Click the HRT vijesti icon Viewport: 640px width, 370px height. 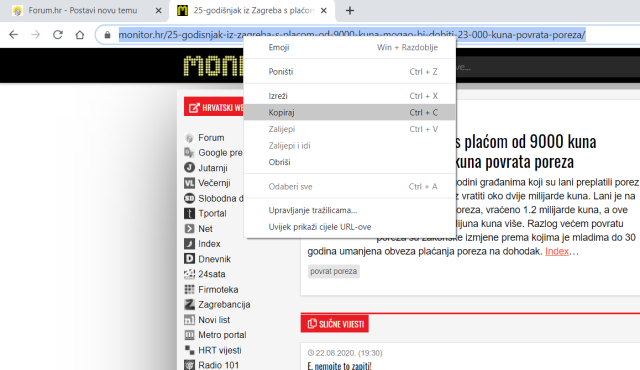pos(189,350)
